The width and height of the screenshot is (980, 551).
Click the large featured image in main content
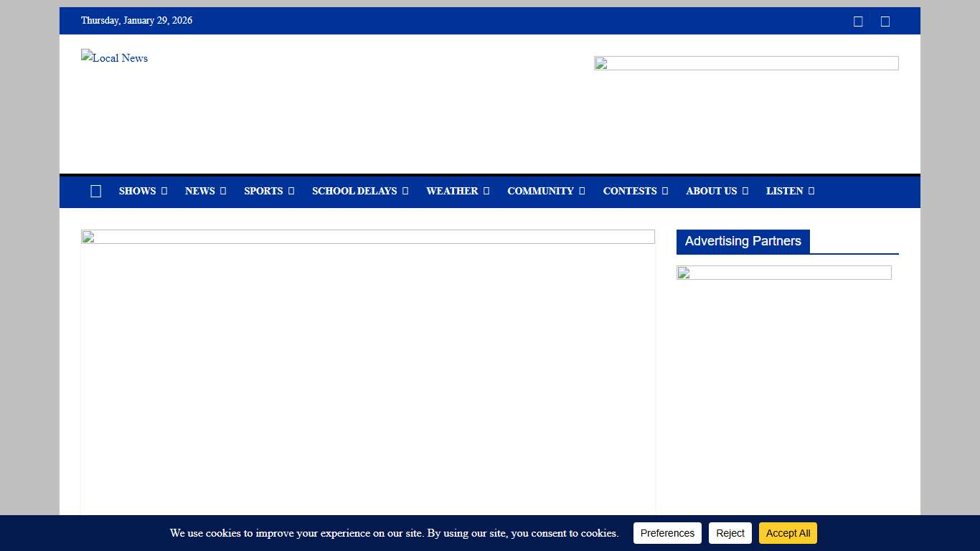tap(367, 237)
